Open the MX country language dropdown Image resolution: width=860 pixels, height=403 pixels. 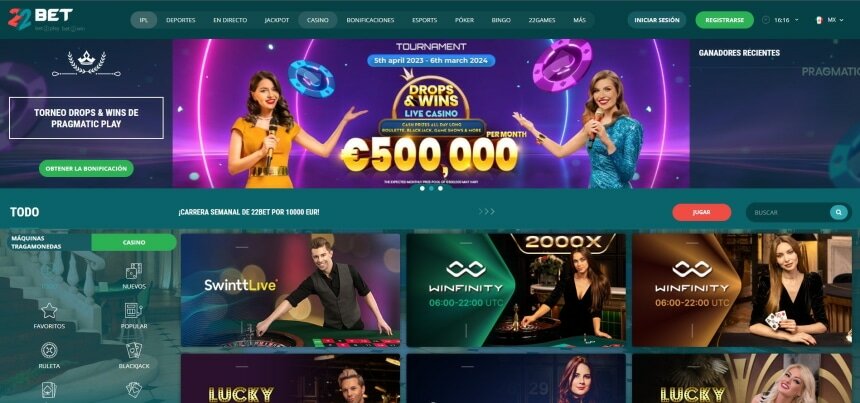pos(830,20)
